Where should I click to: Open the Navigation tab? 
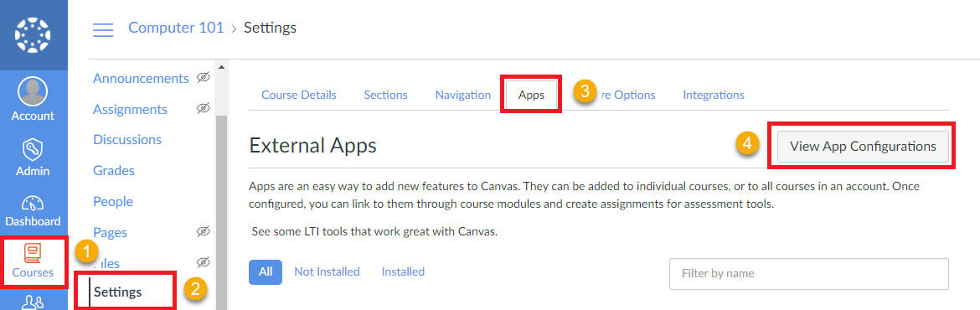[463, 95]
